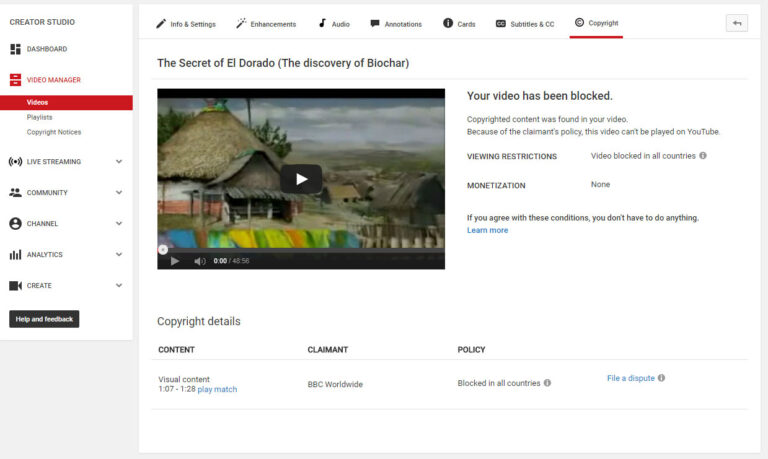
Task: Click info icon beside Video blocked in all countries
Action: click(x=703, y=156)
